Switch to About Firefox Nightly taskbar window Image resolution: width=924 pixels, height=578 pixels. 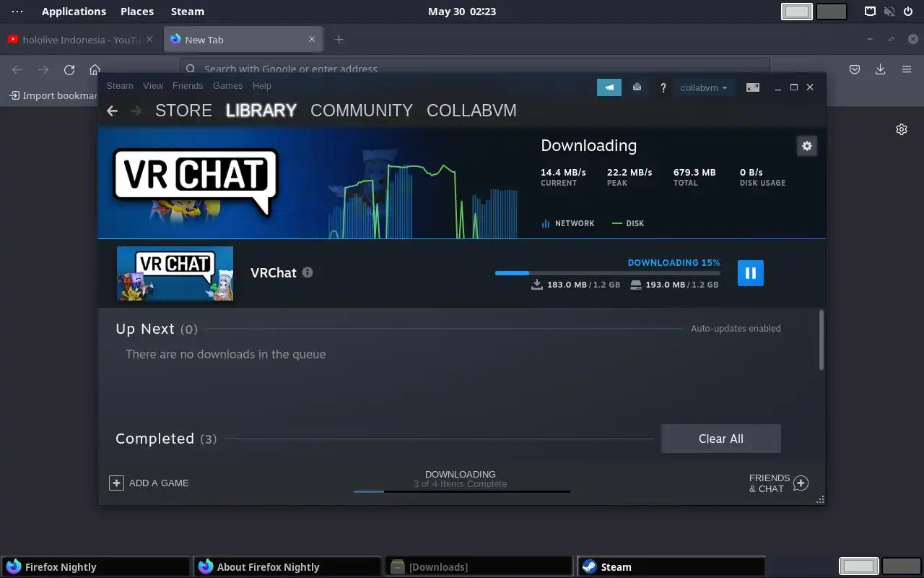pos(287,567)
